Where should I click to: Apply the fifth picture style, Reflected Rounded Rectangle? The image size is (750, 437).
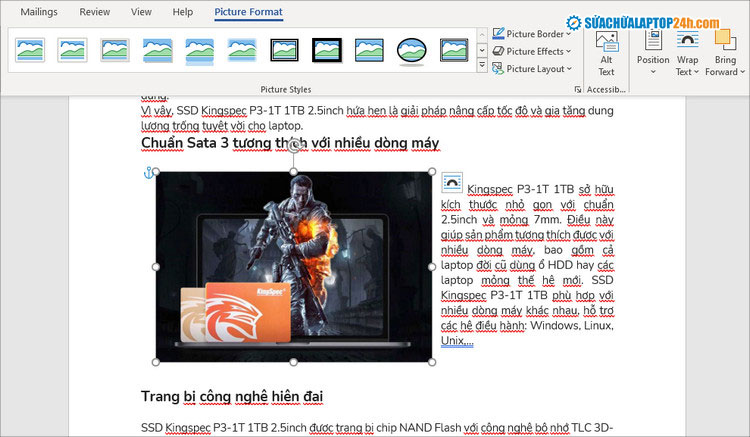coord(199,51)
